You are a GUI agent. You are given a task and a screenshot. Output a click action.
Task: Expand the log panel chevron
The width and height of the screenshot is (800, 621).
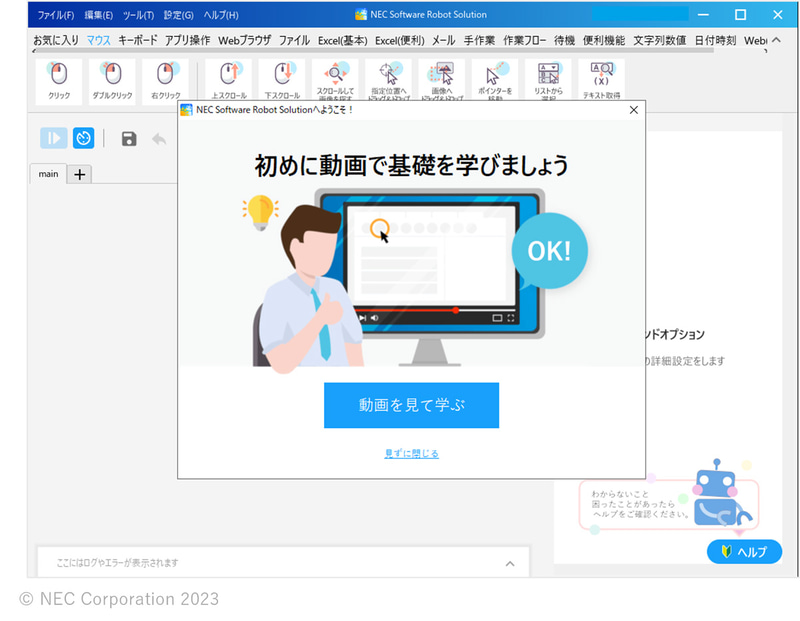[x=510, y=563]
